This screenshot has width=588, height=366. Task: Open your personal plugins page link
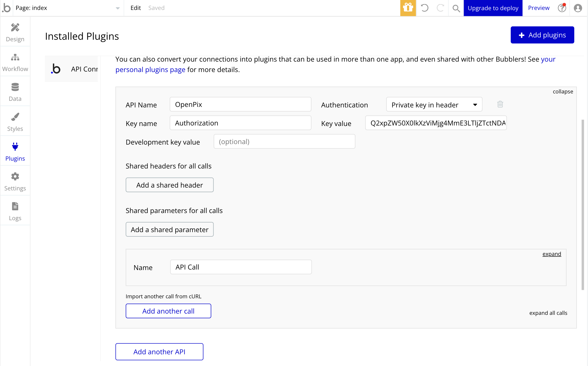(x=150, y=69)
